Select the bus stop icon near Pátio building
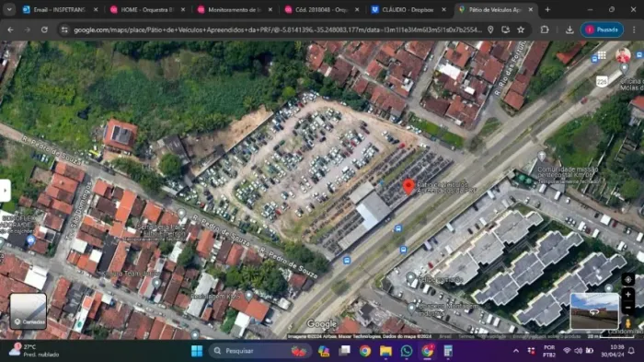 (397, 228)
